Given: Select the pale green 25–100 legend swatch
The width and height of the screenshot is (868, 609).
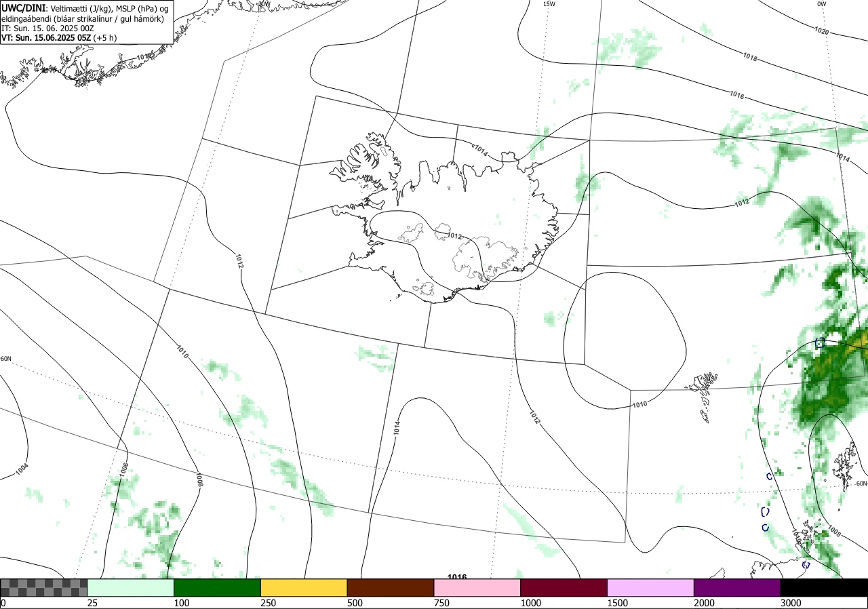Looking at the screenshot, I should click(131, 587).
